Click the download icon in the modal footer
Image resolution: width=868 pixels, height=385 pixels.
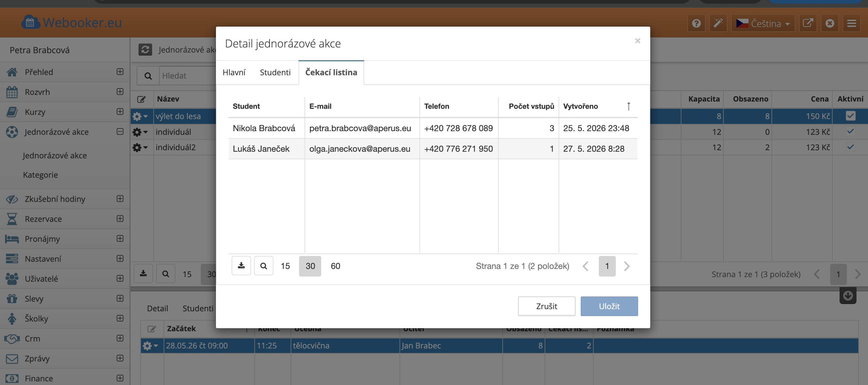[x=241, y=266]
